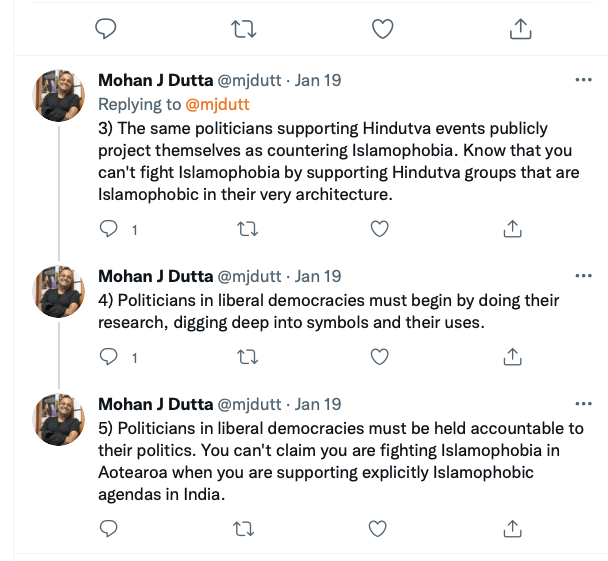Open more options menu for tweet 5

click(584, 404)
